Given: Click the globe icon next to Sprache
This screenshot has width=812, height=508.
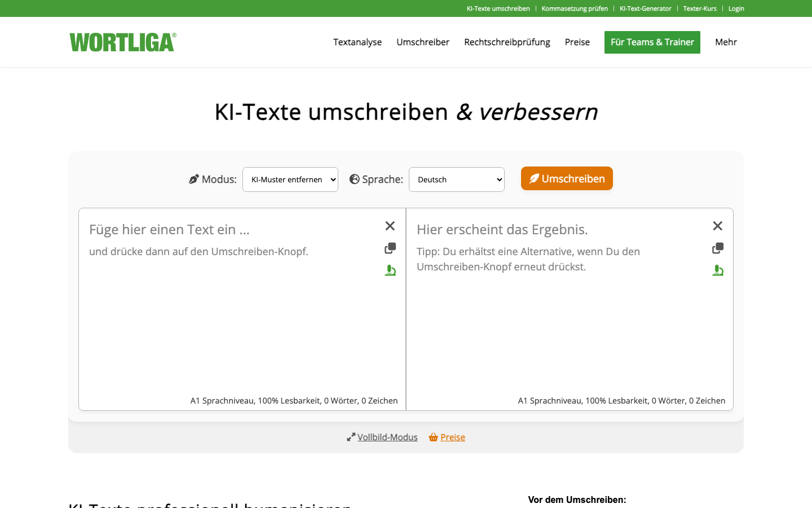Looking at the screenshot, I should (x=355, y=179).
